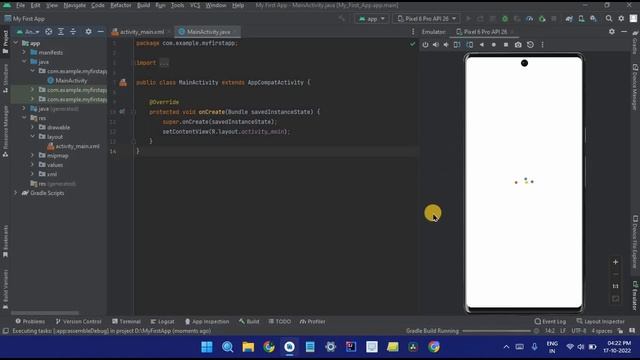The image size is (640, 360).
Task: Expand the manifests folder
Action: 24,52
